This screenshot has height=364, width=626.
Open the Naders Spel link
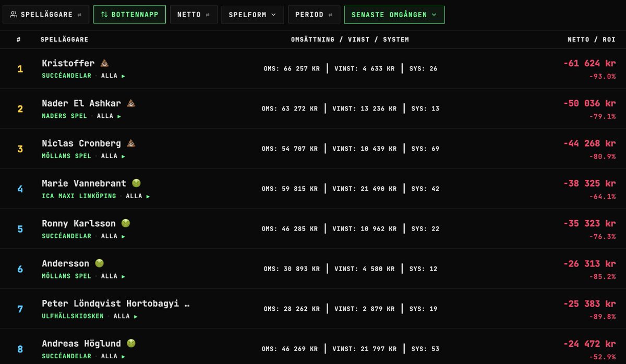[65, 116]
